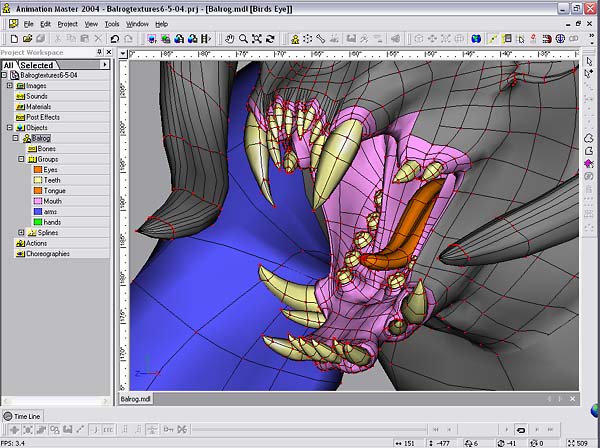The width and height of the screenshot is (600, 448).
Task: Click the Zoom to fit icon
Action: tap(257, 39)
